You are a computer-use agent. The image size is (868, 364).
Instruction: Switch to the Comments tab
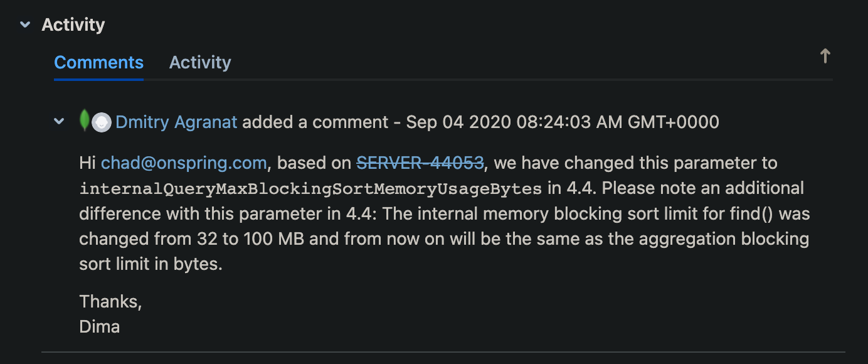tap(98, 63)
